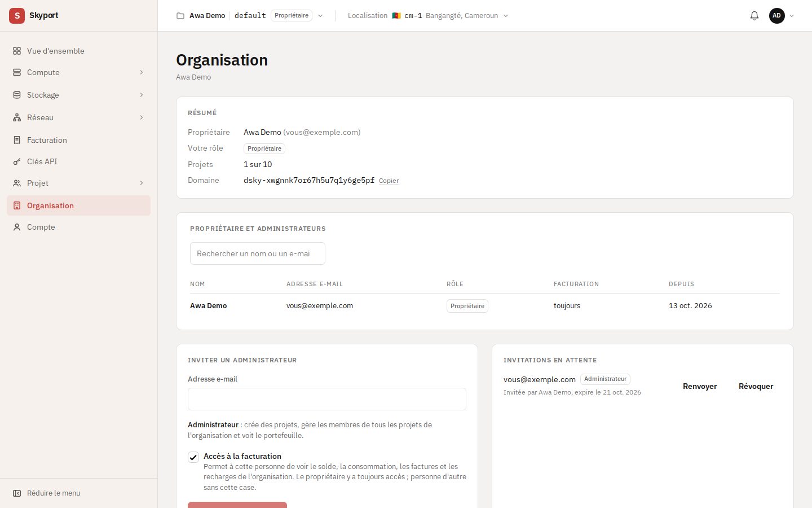Screen dimensions: 812x508
Task: Expand the Stockage submenu chevron
Action: 142,95
